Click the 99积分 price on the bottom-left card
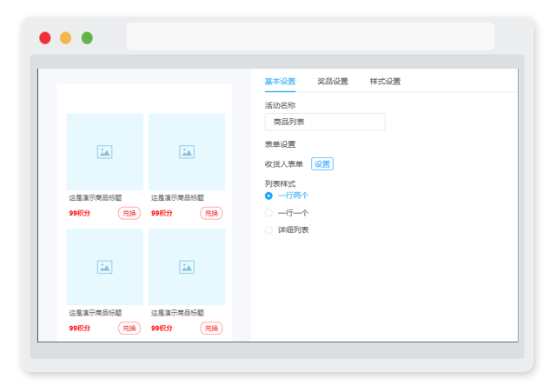Screen dimensions: 556x392 79,329
